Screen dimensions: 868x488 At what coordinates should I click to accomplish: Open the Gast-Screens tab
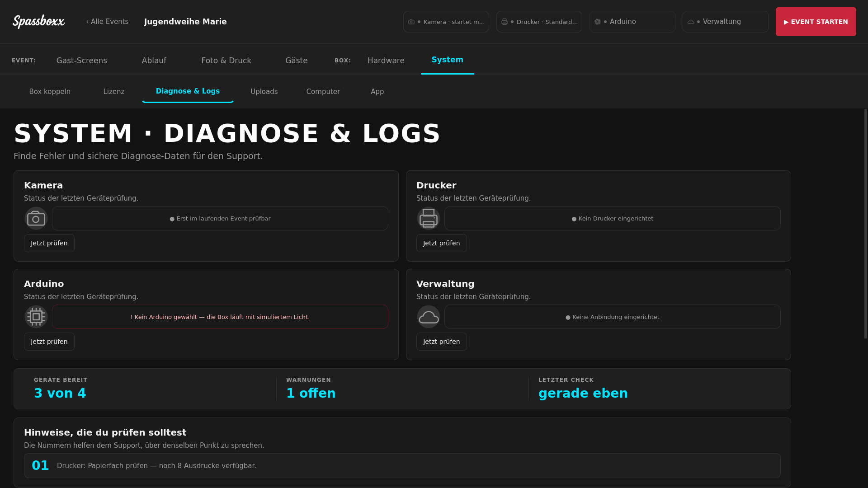tap(82, 61)
